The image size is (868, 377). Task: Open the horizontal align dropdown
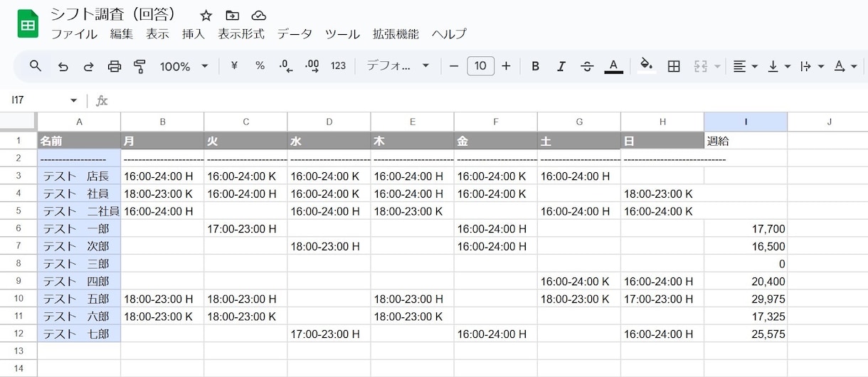click(x=745, y=66)
